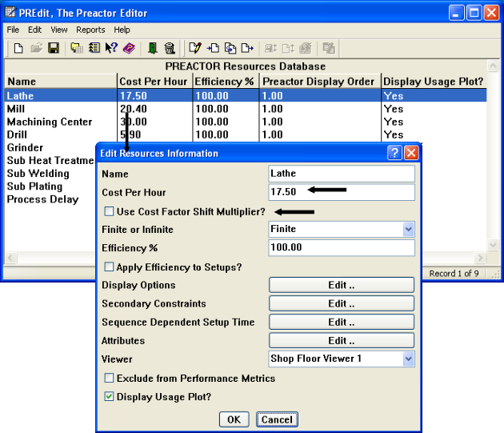Click Cancel in the dialog
This screenshot has width=504, height=433.
click(277, 419)
